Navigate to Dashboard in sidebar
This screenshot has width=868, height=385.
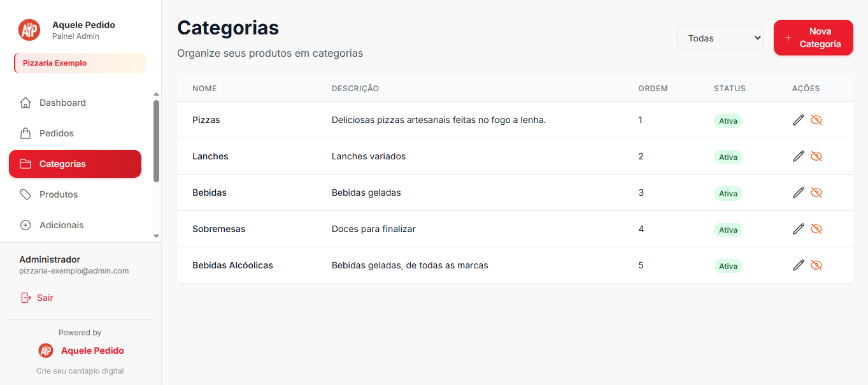click(x=62, y=102)
